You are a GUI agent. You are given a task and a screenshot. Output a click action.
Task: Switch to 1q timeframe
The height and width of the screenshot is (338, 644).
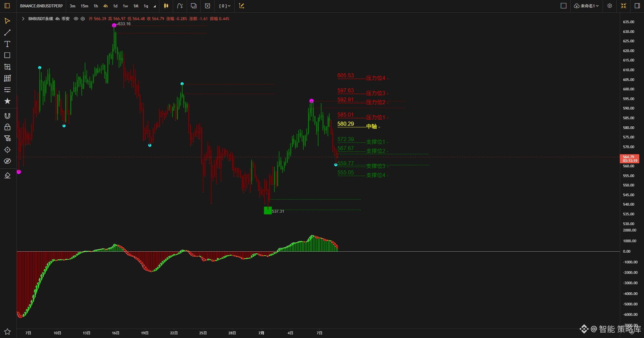[146, 6]
